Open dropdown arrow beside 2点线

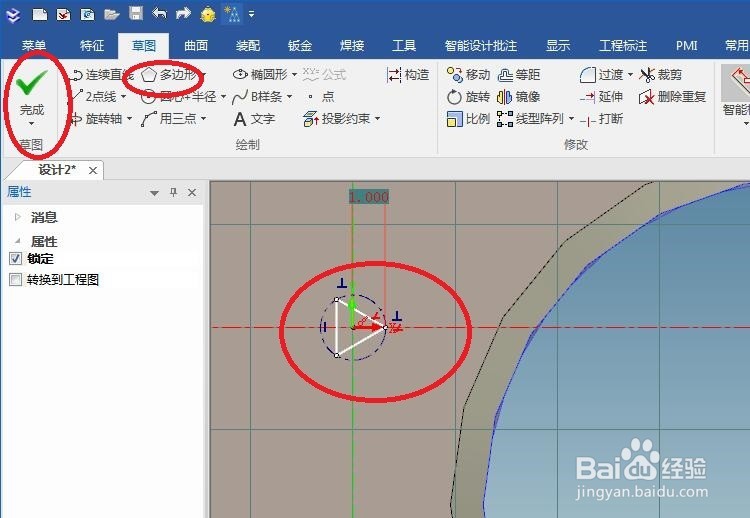[123, 97]
